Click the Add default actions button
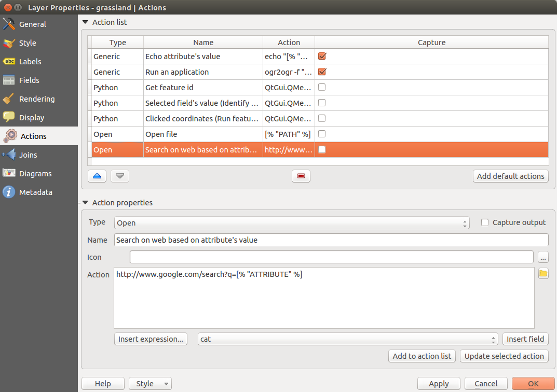 pos(510,176)
